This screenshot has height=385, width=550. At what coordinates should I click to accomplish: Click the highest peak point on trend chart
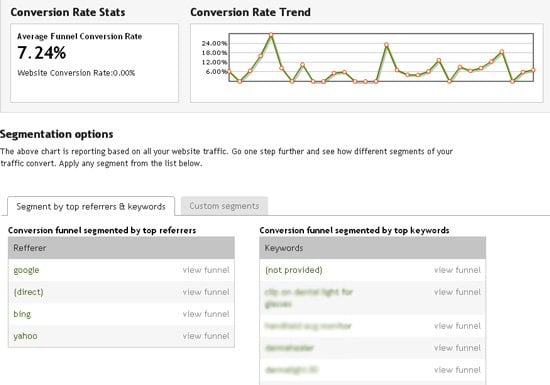(271, 35)
